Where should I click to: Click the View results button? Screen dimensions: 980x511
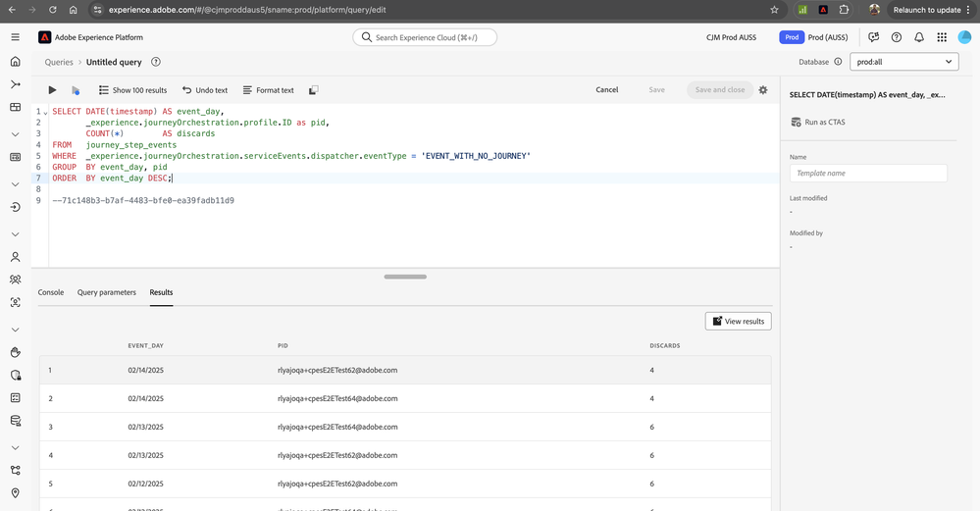(738, 321)
